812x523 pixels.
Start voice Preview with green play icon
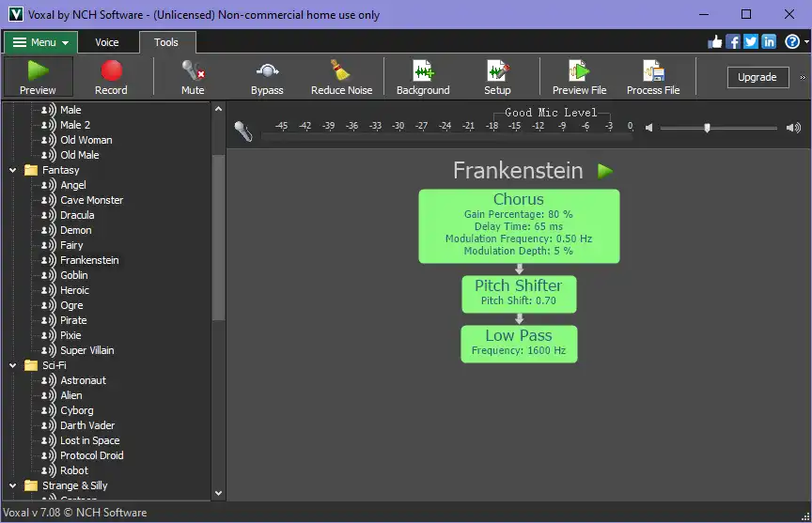pyautogui.click(x=38, y=77)
